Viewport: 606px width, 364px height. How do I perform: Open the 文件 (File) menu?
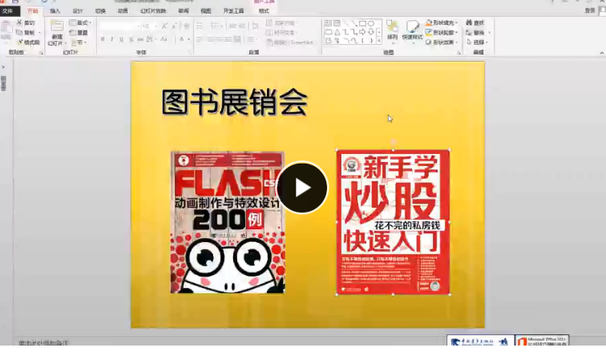[x=9, y=10]
